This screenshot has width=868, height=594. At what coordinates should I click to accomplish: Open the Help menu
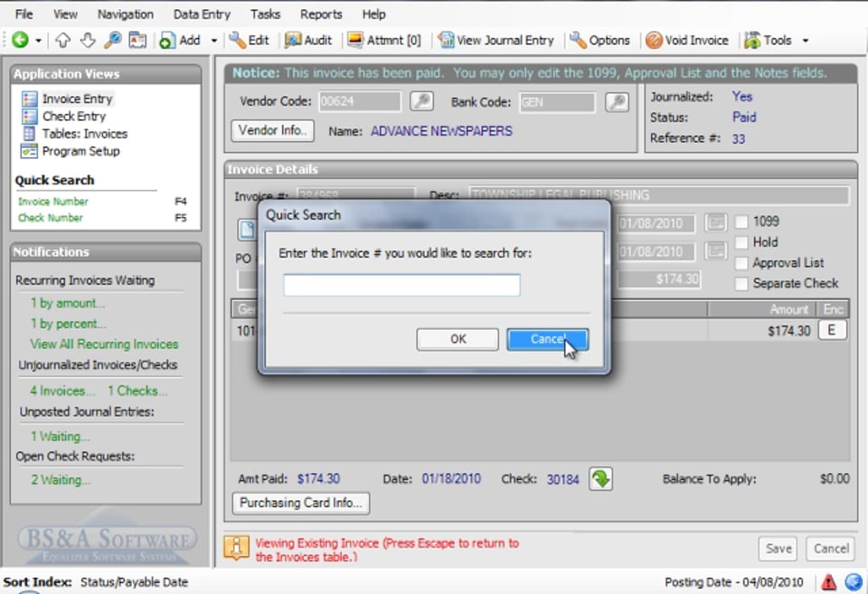click(x=373, y=14)
